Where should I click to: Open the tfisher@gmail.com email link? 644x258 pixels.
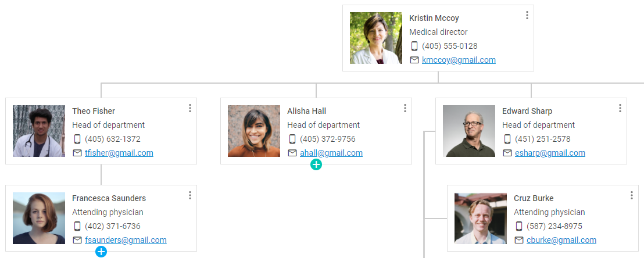(119, 153)
